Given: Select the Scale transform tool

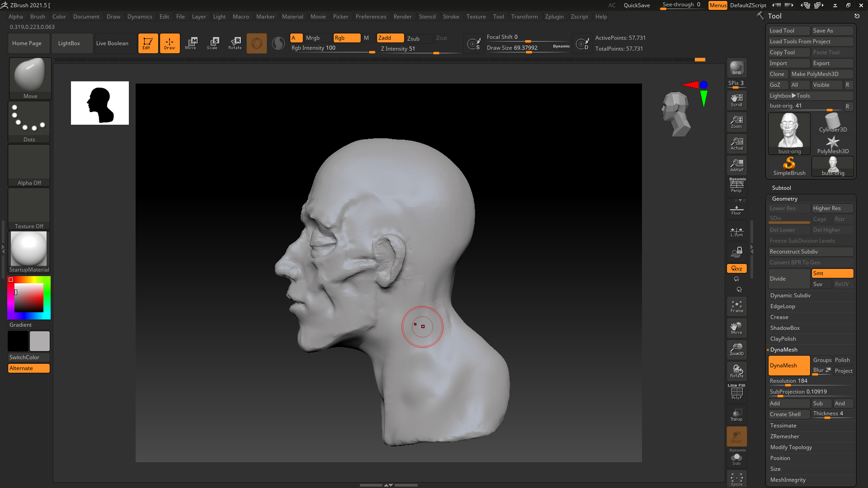Looking at the screenshot, I should pyautogui.click(x=212, y=43).
